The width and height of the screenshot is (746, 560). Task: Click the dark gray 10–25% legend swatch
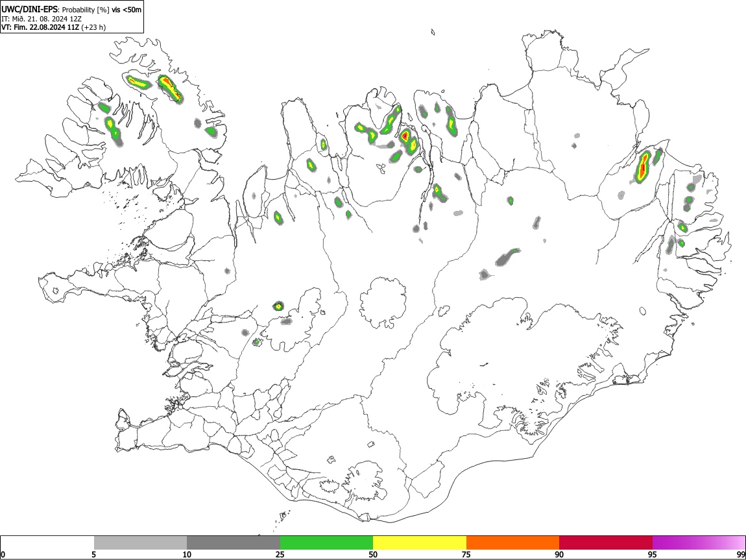click(234, 543)
